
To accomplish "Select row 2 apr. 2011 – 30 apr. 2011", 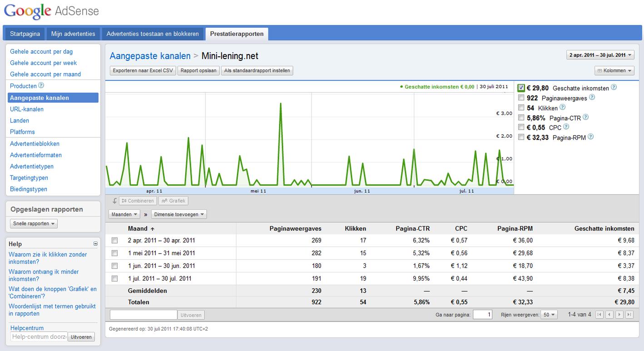I will [114, 241].
